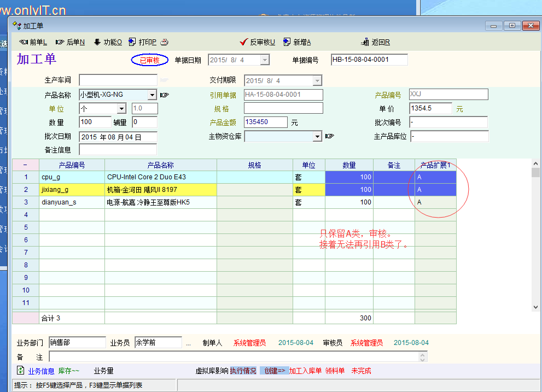Screen dimensions: 542x392
Task: Click the hand pointer beside 产品名称
Action: (x=165, y=95)
